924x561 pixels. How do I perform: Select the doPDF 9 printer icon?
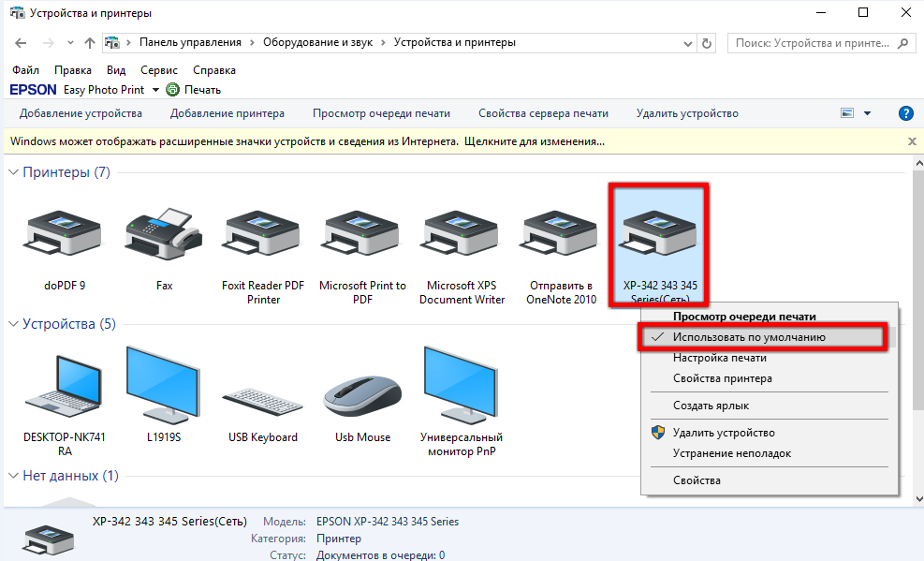(x=65, y=234)
